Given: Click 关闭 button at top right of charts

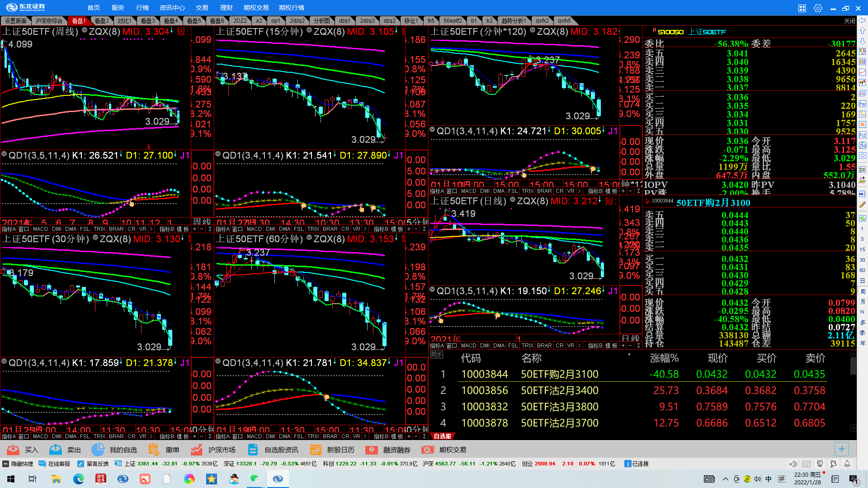Looking at the screenshot, I should point(849,21).
